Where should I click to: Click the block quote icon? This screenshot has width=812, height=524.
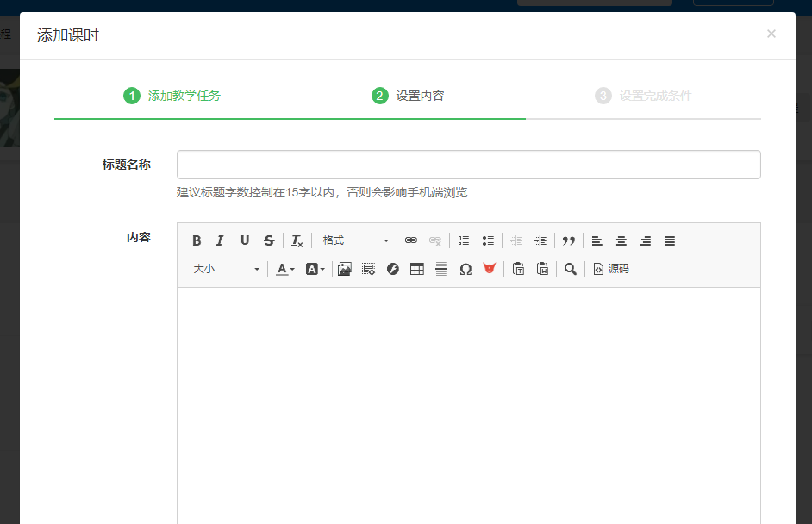point(569,241)
